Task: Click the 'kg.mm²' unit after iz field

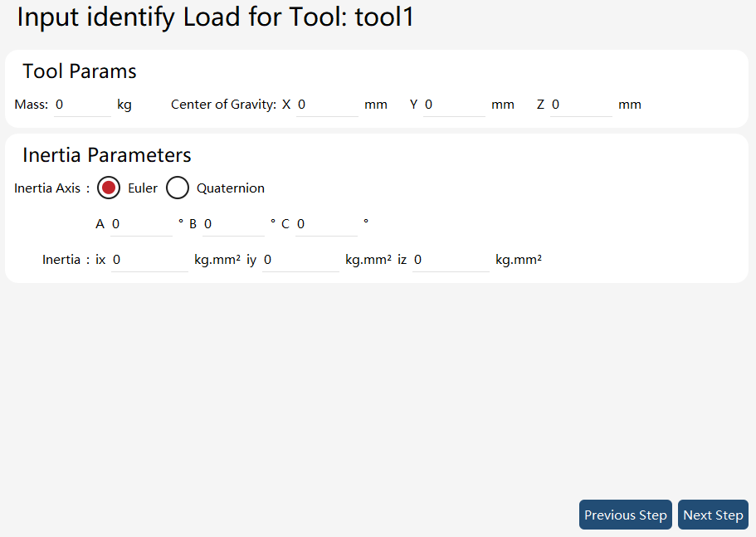Action: coord(519,260)
